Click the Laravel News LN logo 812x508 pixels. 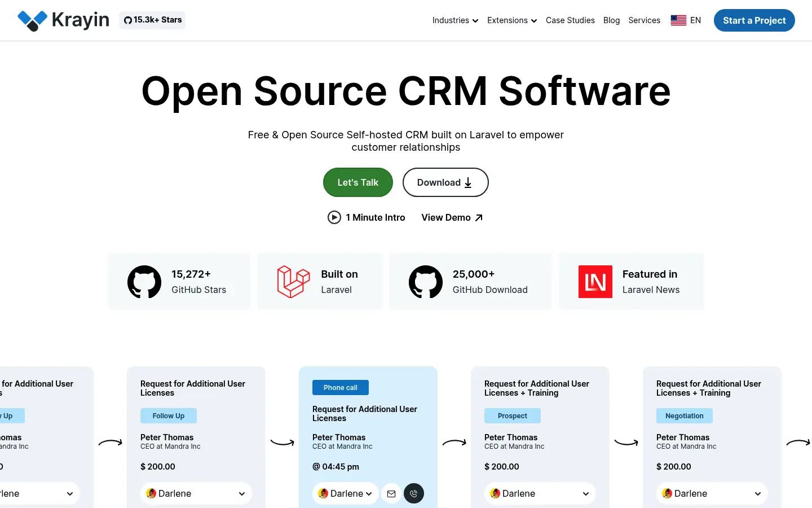pos(595,282)
